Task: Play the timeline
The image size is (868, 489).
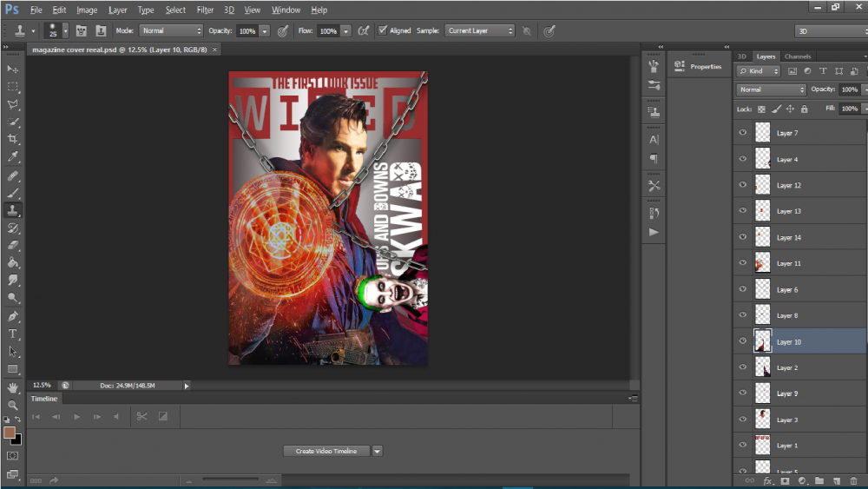Action: pyautogui.click(x=76, y=416)
